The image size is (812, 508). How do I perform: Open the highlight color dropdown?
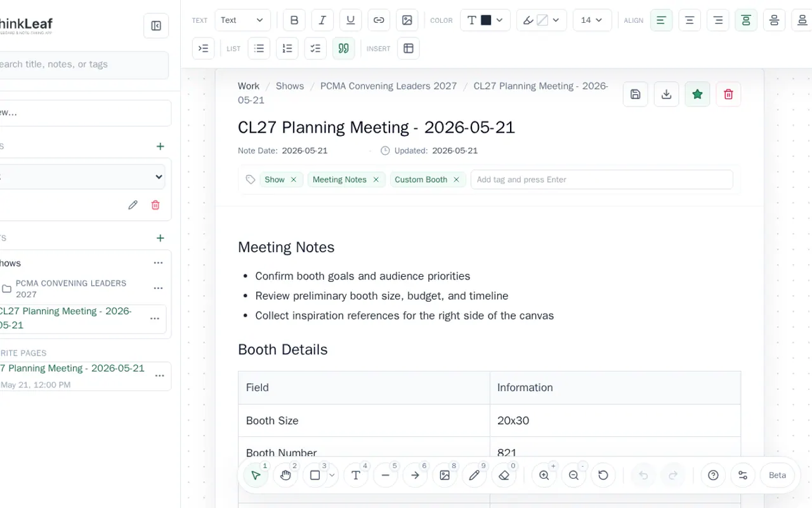click(542, 20)
